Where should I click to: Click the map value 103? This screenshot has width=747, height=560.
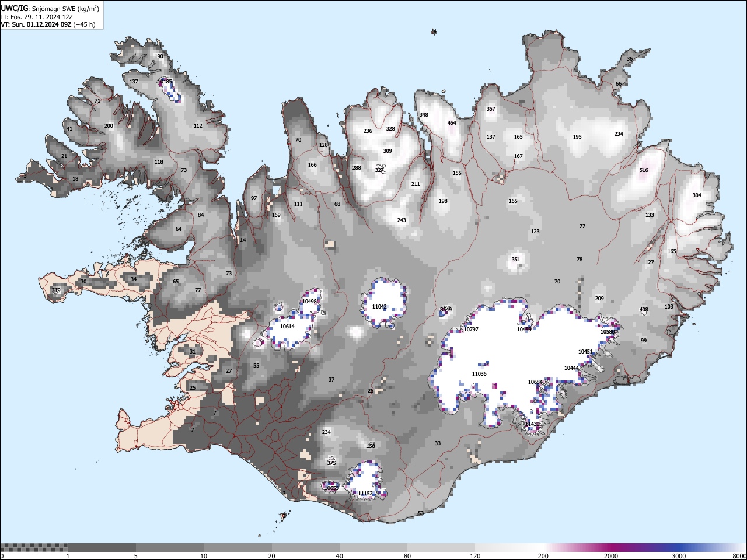(x=669, y=307)
